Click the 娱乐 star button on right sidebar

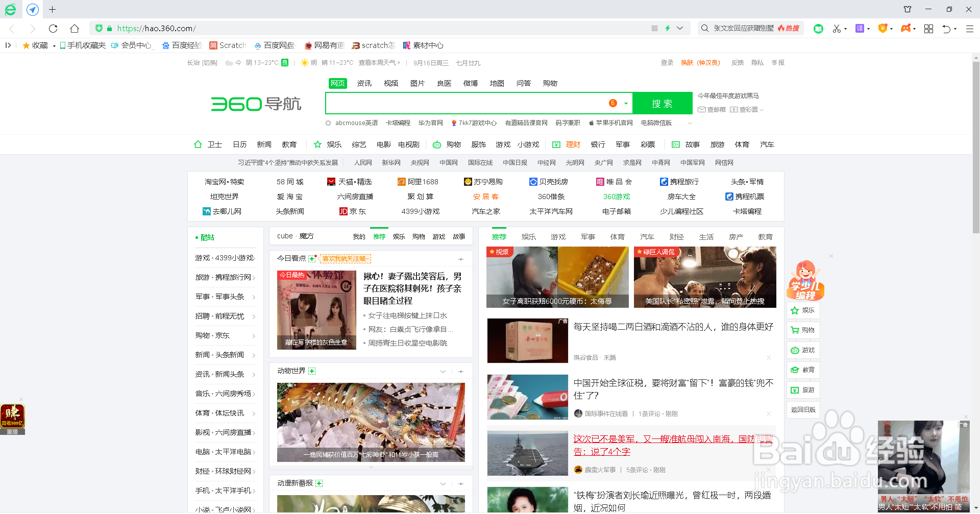(x=803, y=310)
